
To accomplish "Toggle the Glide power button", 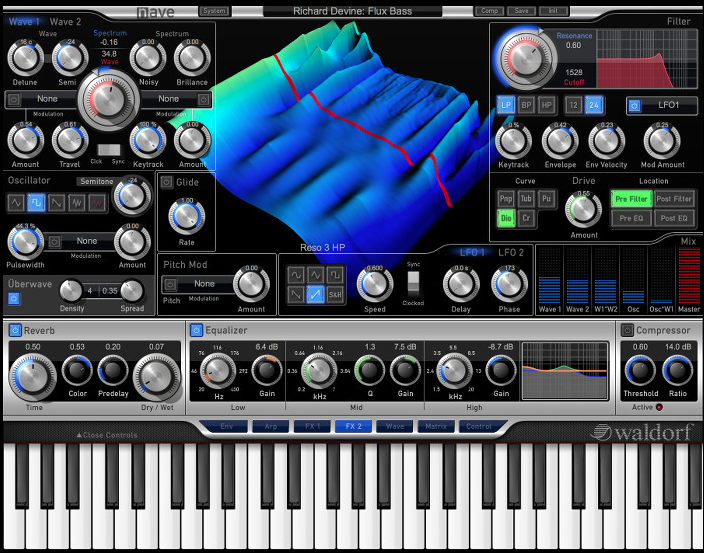I will [x=167, y=182].
